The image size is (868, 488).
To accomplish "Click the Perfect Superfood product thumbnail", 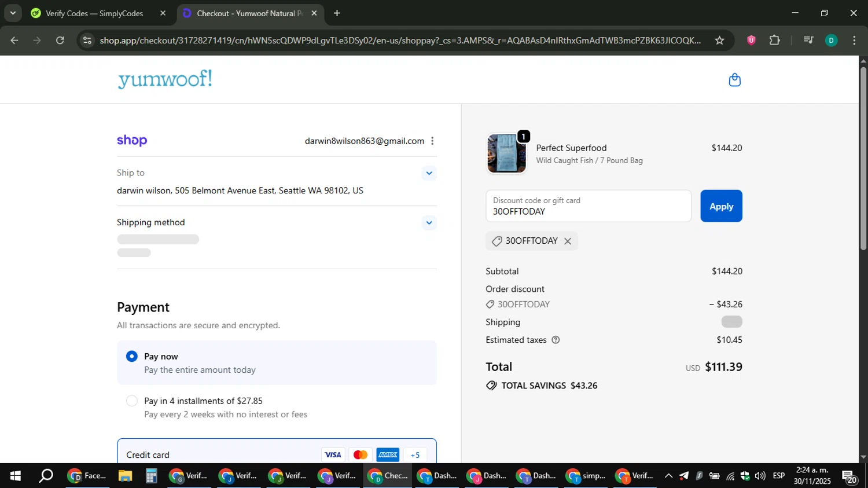I will pyautogui.click(x=506, y=153).
